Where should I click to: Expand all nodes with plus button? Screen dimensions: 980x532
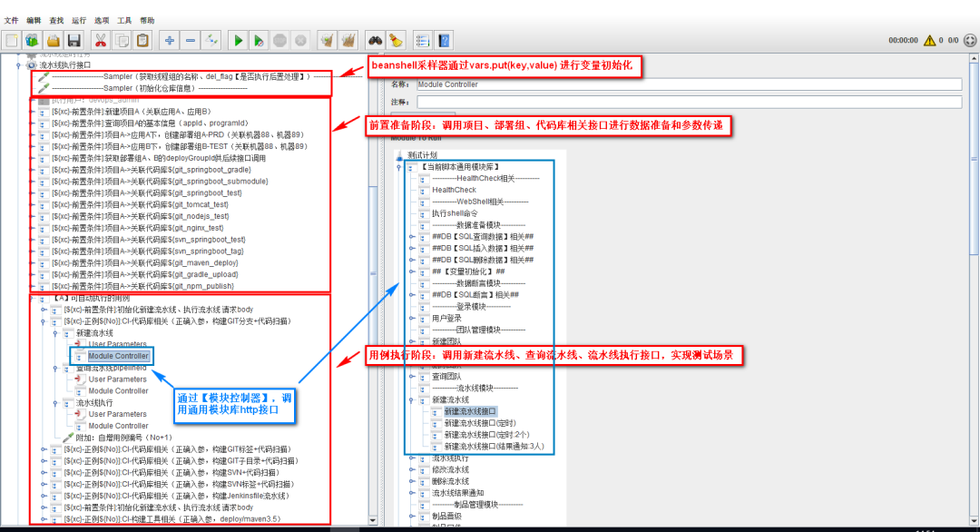tap(170, 40)
